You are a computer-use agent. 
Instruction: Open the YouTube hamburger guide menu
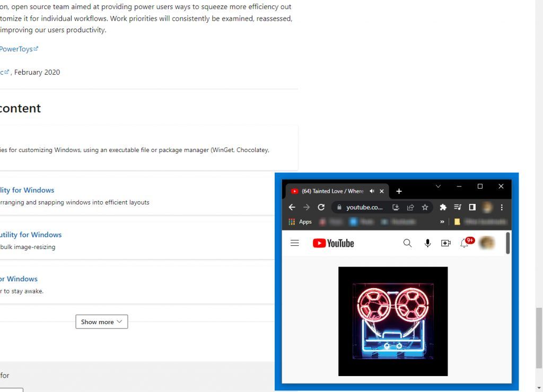[294, 243]
